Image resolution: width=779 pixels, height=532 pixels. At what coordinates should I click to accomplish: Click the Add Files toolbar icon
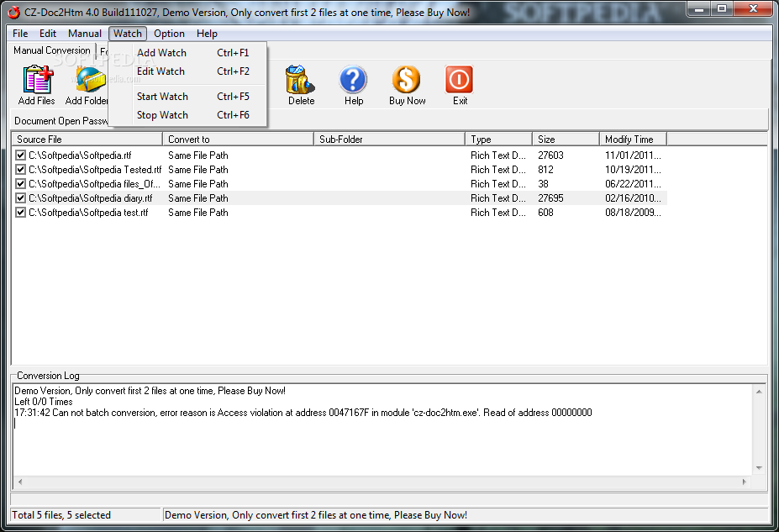(37, 80)
